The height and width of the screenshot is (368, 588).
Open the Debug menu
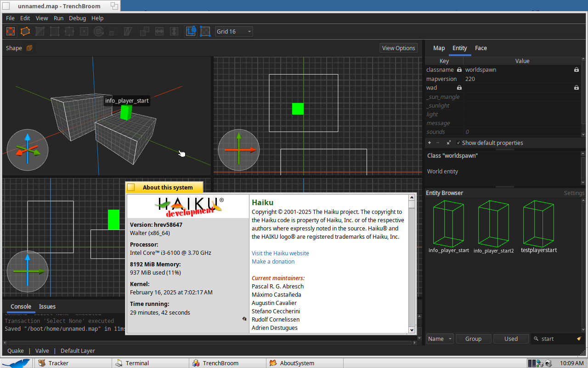tap(77, 18)
